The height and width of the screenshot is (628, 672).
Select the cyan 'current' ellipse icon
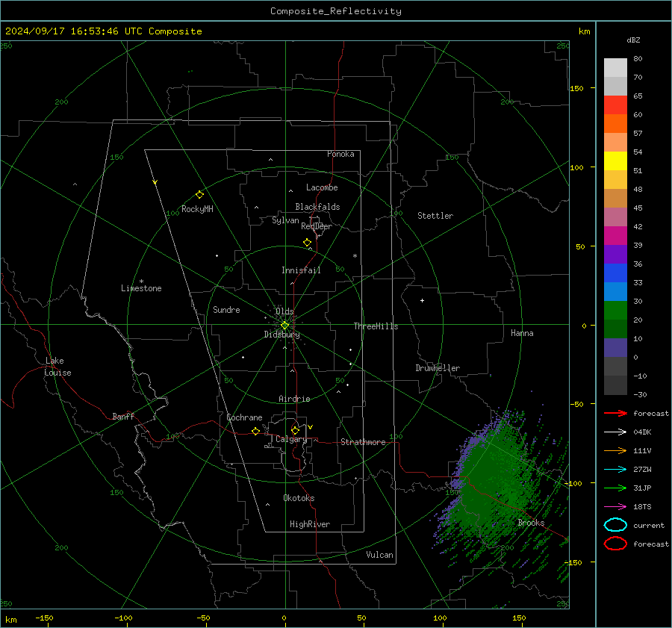pyautogui.click(x=615, y=525)
